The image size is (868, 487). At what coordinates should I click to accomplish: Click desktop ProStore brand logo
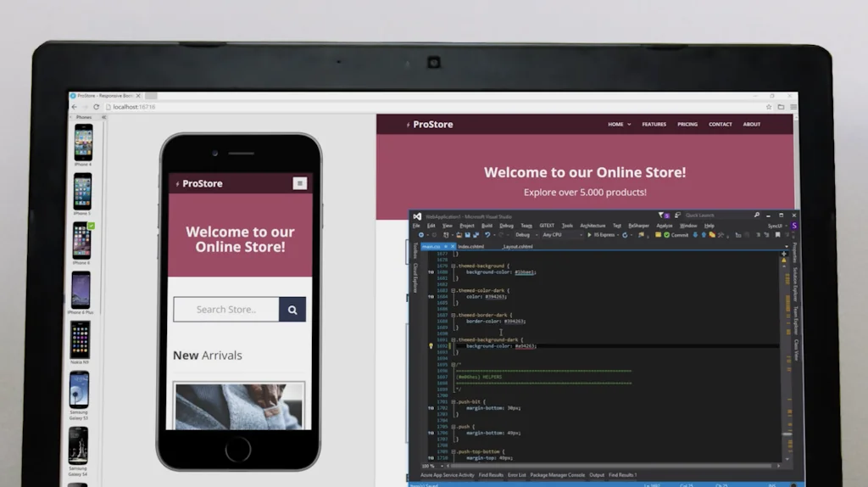(430, 124)
